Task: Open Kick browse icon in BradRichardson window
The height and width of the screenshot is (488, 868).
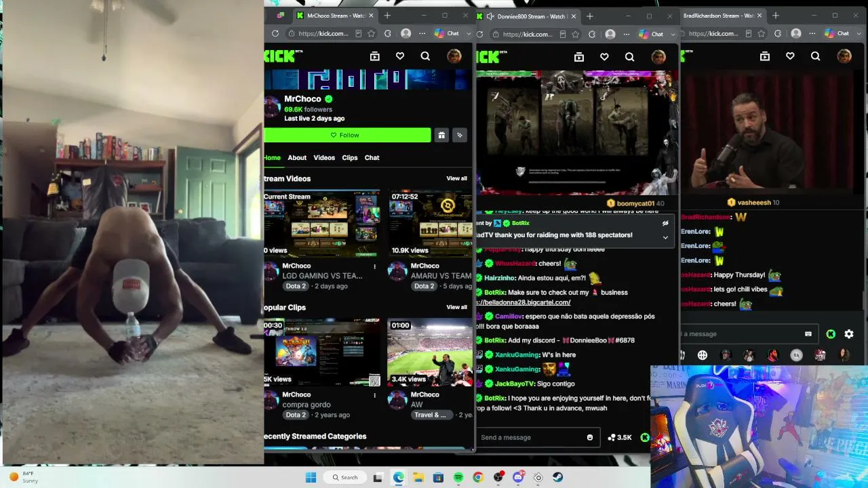Action: coord(765,57)
